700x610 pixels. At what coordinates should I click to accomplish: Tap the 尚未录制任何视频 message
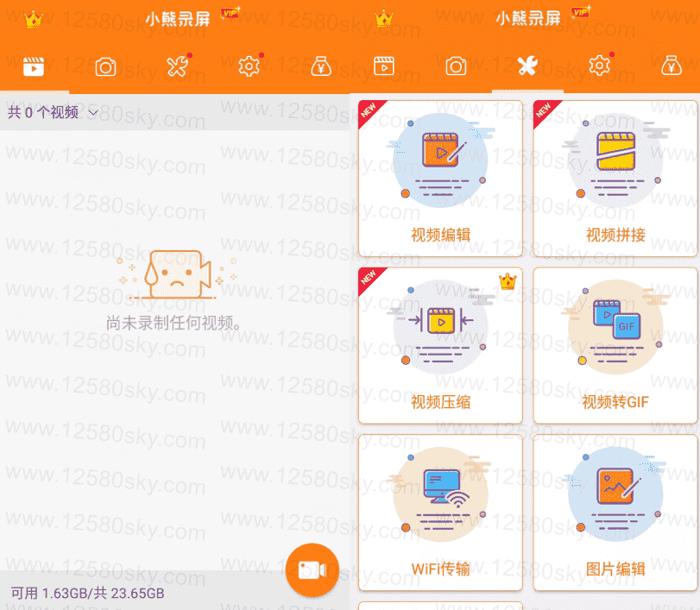(x=173, y=323)
